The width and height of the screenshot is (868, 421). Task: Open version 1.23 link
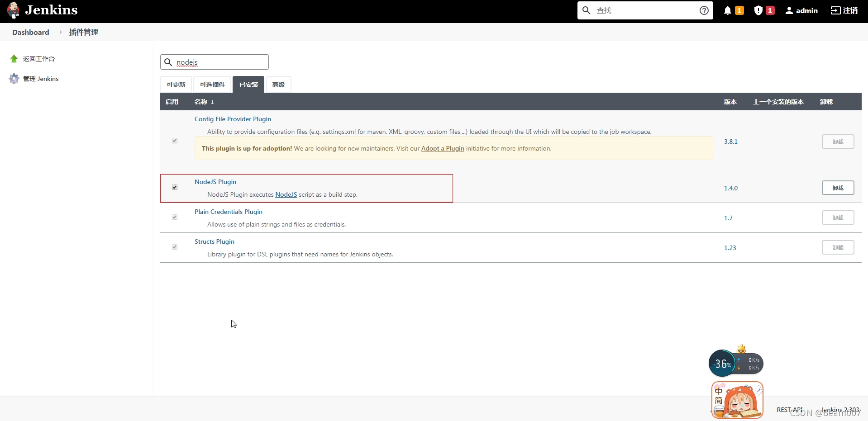[730, 248]
